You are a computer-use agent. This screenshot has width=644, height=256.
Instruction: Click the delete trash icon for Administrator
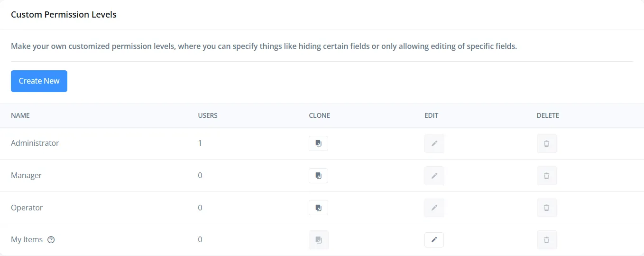tap(547, 143)
